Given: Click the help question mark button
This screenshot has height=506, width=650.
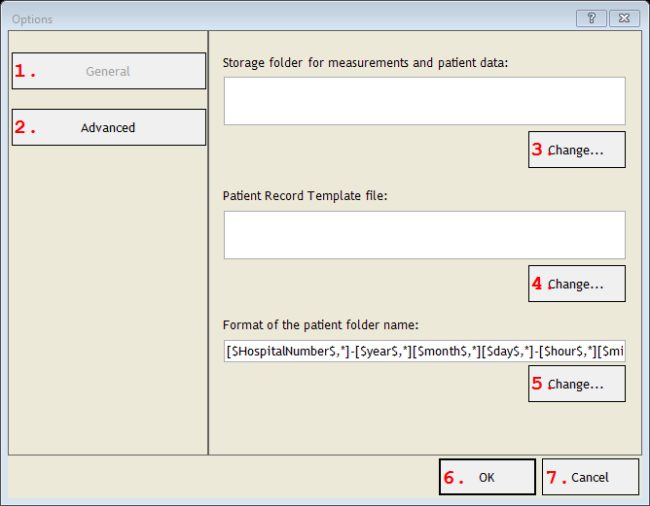Looking at the screenshot, I should [x=592, y=18].
